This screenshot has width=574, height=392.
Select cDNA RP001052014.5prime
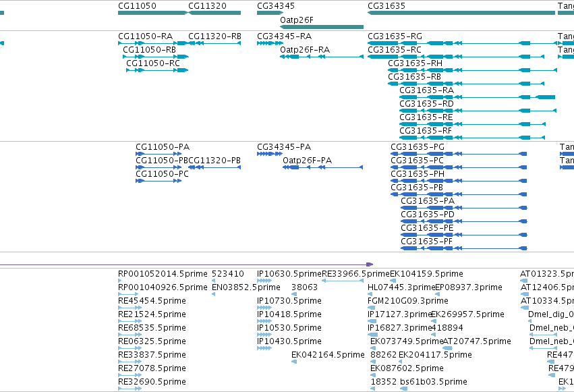click(163, 274)
